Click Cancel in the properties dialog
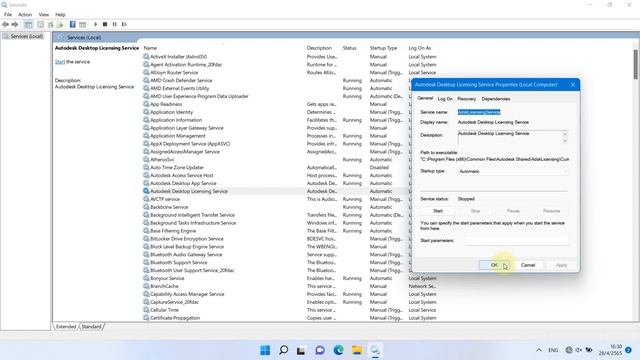This screenshot has width=640, height=360. click(528, 265)
